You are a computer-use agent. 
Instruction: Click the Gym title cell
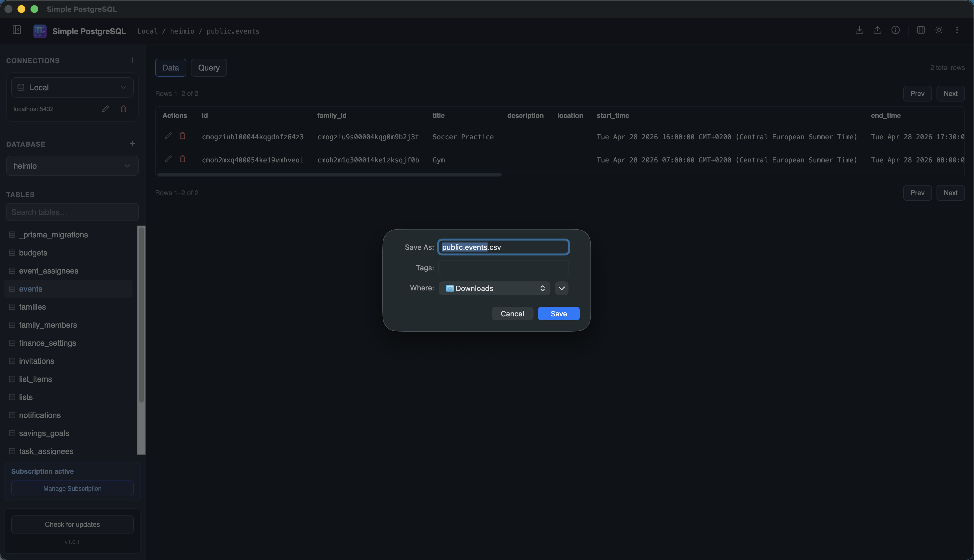coord(439,160)
